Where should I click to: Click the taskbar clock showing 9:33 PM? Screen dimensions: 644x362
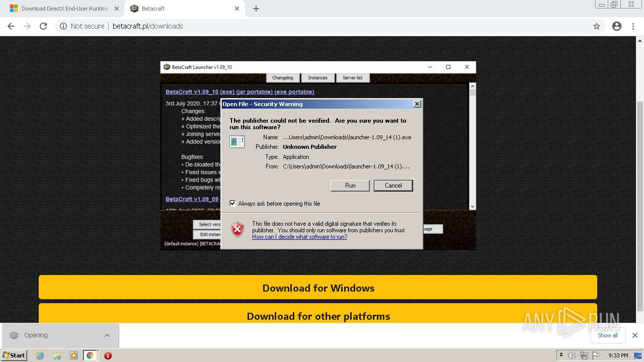pyautogui.click(x=618, y=355)
